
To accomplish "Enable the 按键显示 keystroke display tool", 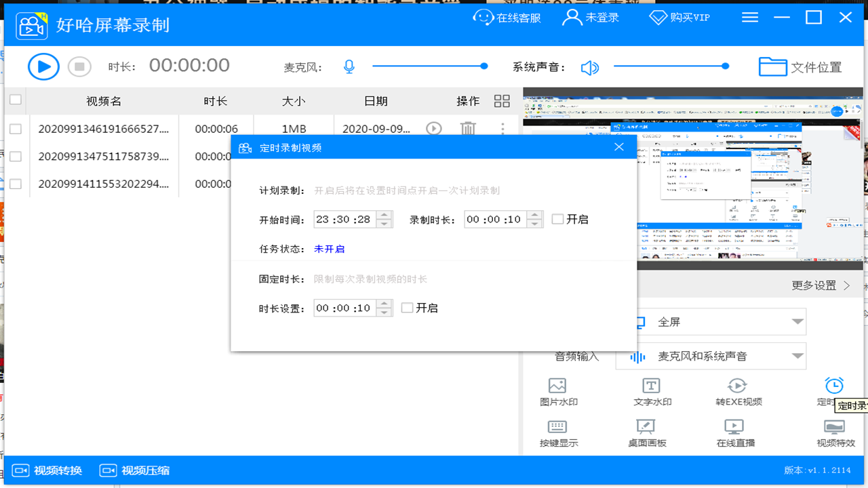I will click(557, 434).
